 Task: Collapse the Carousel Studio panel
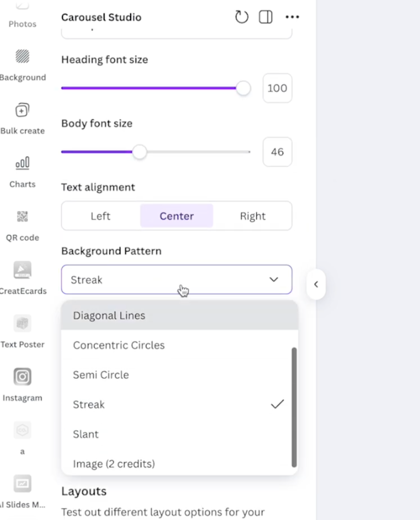(x=316, y=284)
